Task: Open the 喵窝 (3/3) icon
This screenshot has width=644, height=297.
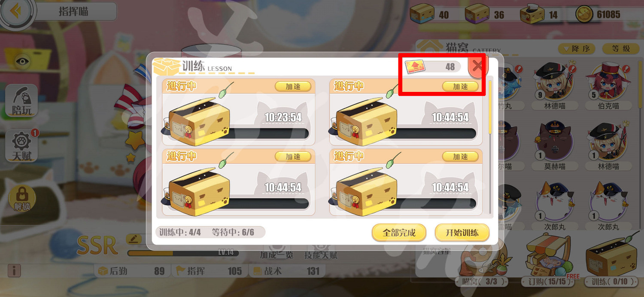Action: tap(482, 262)
